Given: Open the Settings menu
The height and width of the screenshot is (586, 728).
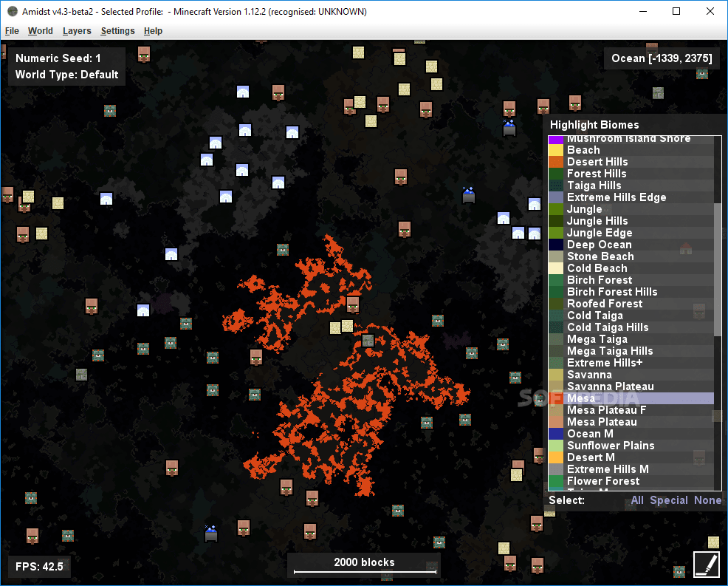Looking at the screenshot, I should pos(118,31).
